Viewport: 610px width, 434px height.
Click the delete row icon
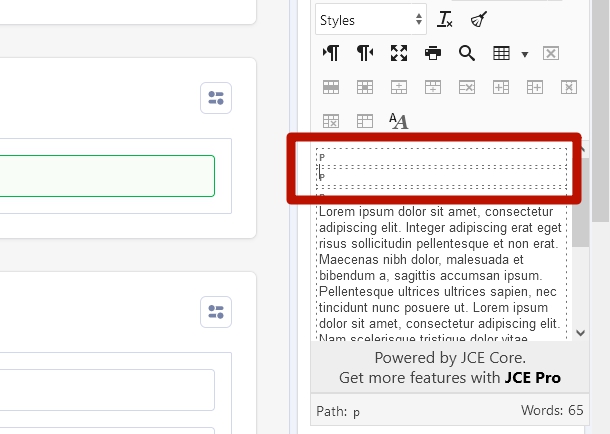point(466,87)
